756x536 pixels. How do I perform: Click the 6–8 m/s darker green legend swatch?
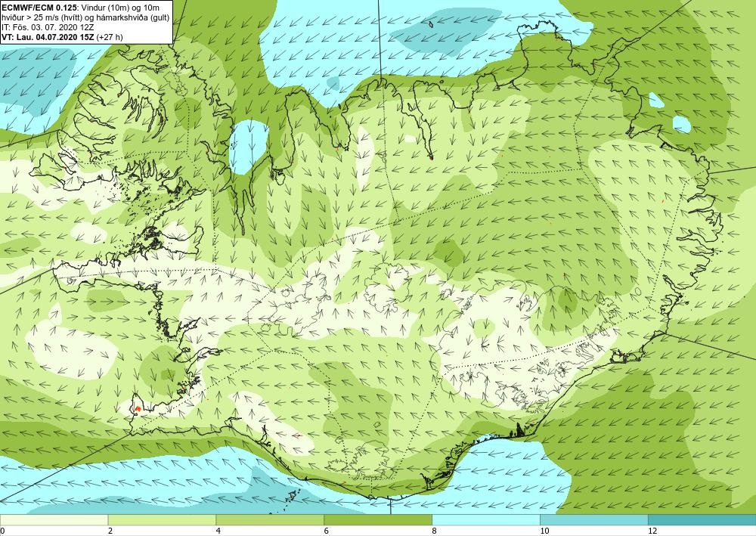[378, 519]
